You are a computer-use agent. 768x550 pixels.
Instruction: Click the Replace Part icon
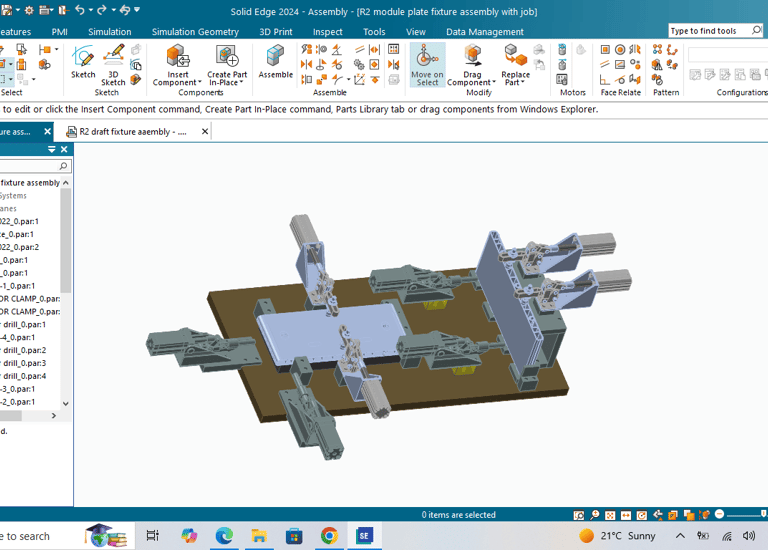(515, 56)
